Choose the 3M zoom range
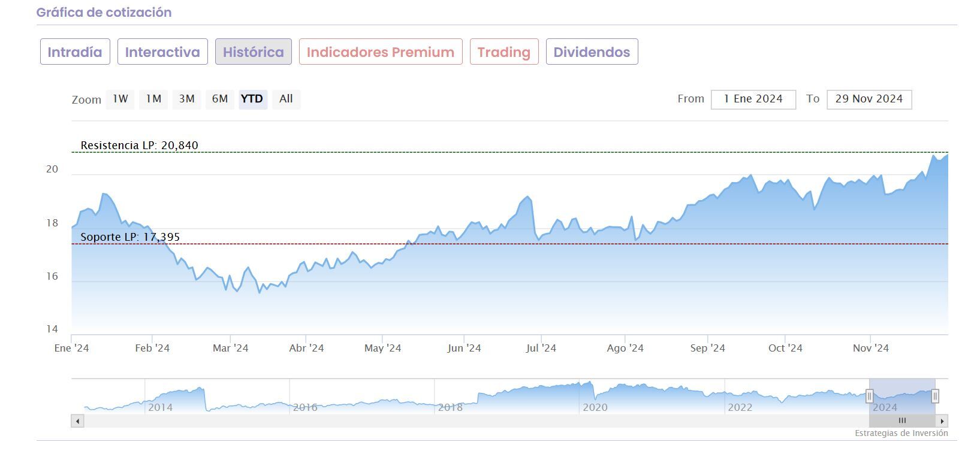 click(x=187, y=99)
